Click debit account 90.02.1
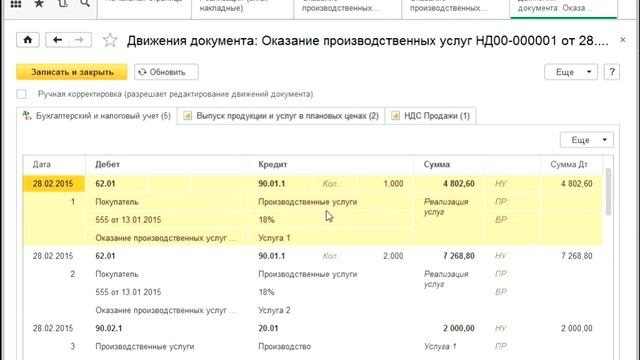This screenshot has width=640, height=360. tap(109, 328)
